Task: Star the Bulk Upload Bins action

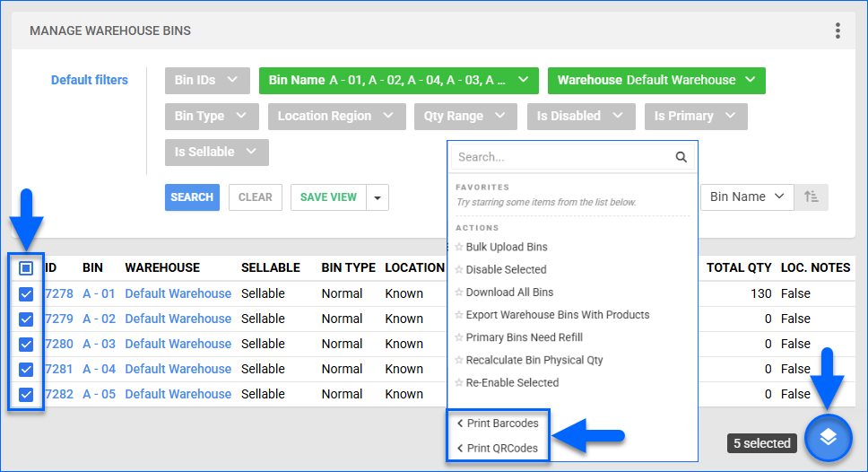Action: click(x=459, y=247)
